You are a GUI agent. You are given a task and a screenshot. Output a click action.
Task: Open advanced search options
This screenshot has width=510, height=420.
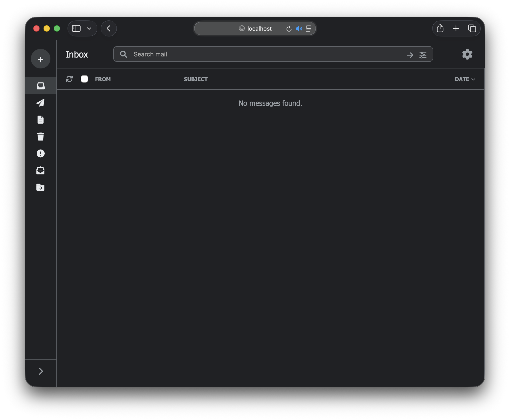(423, 55)
